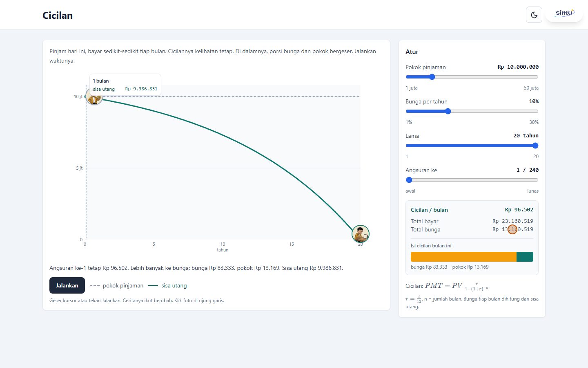Click the Lama slider handle
The width and height of the screenshot is (588, 368).
point(535,146)
